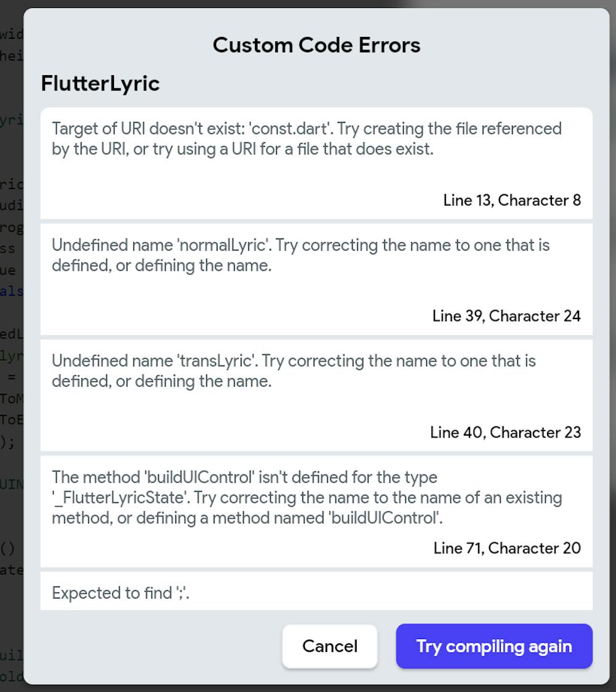Select the undefined 'transLyric' error entry
616x692 pixels.
[x=316, y=395]
